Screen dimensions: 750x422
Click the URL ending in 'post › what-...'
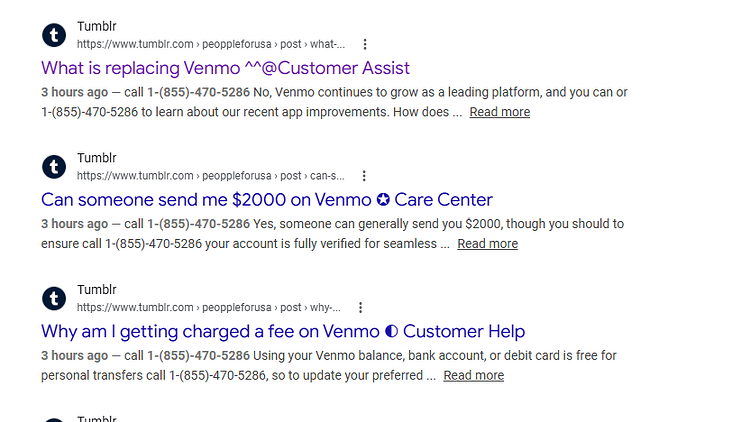click(210, 44)
